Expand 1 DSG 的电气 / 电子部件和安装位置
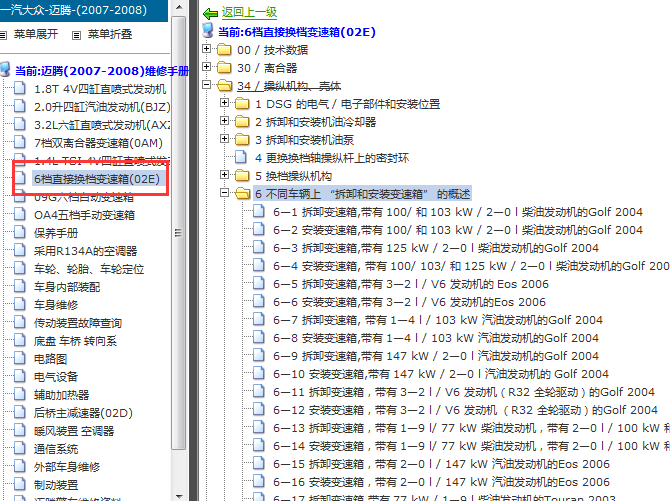Image resolution: width=670 pixels, height=501 pixels. point(224,103)
